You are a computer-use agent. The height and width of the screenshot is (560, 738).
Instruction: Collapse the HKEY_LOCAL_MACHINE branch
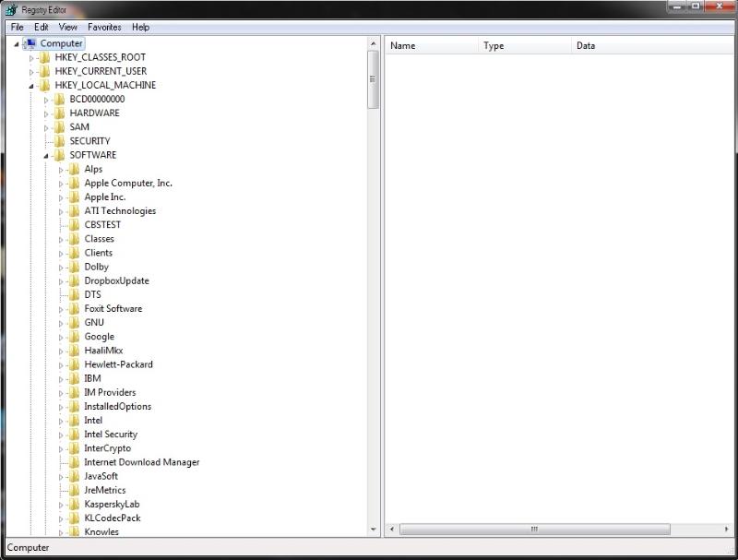click(x=31, y=86)
